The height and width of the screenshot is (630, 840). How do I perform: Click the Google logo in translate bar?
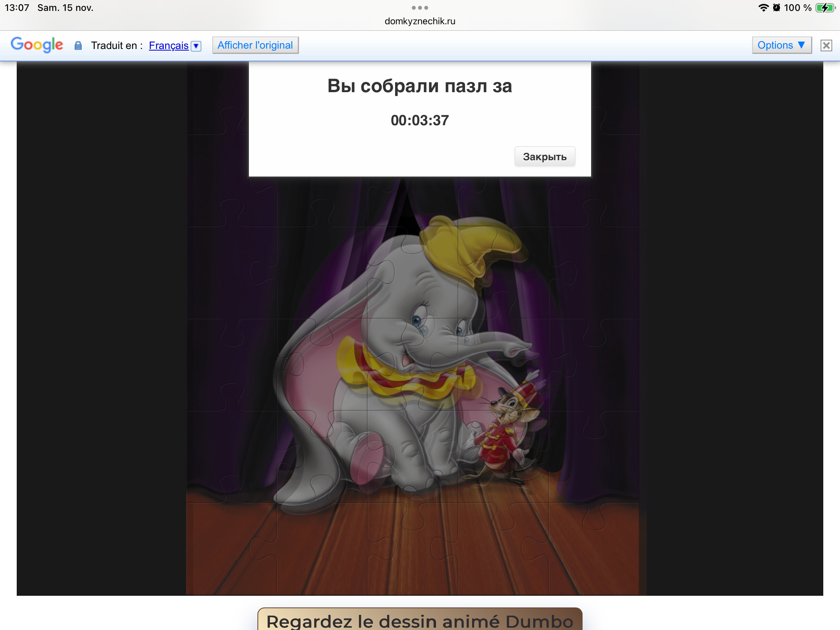click(37, 45)
